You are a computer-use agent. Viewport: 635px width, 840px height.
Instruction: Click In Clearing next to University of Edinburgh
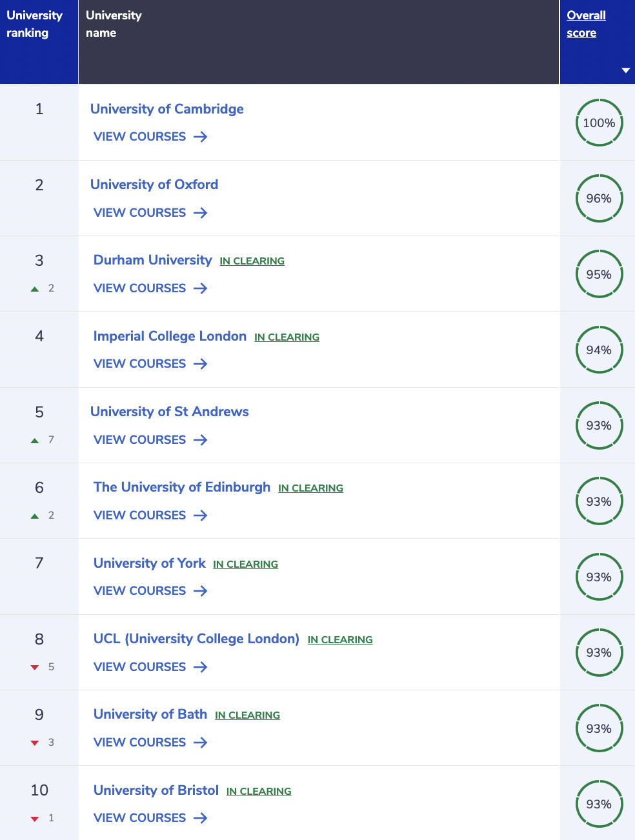310,488
